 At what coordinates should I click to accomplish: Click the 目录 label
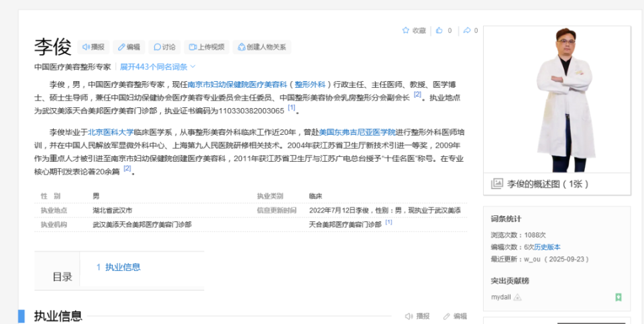click(62, 277)
